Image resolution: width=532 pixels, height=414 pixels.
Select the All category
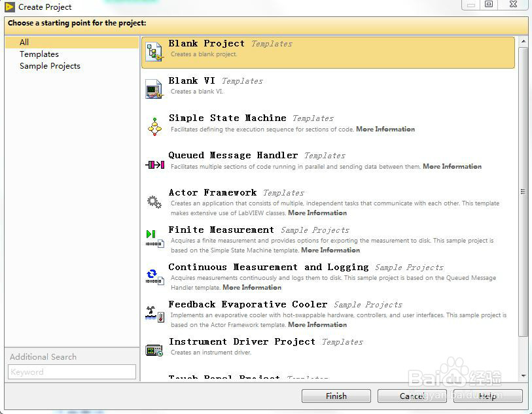pos(72,43)
